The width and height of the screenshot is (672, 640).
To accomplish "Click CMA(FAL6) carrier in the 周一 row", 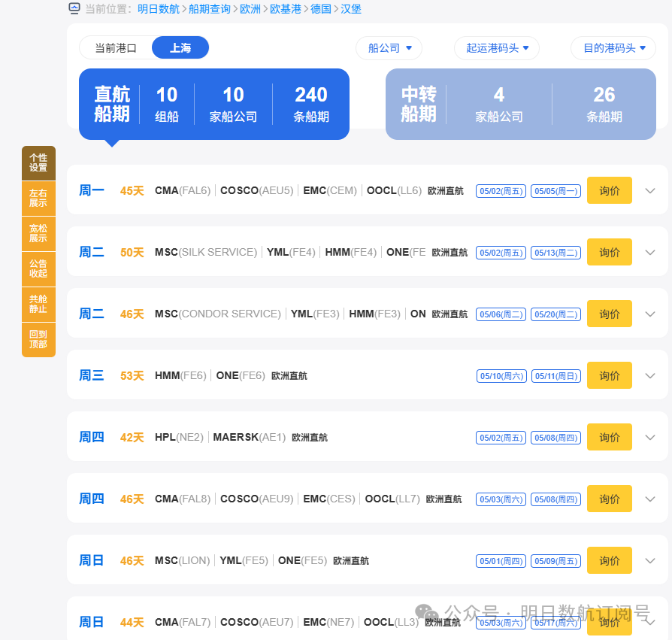I will coord(183,191).
